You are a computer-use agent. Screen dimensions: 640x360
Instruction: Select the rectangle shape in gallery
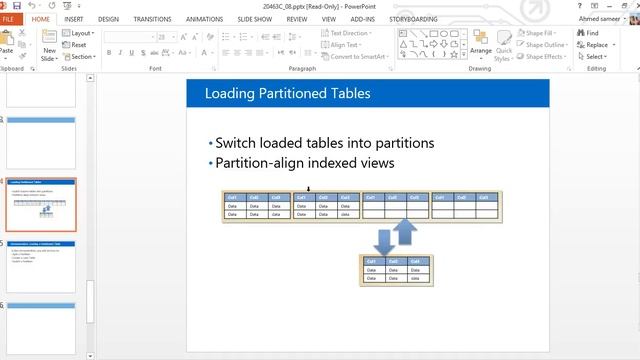(x=433, y=33)
